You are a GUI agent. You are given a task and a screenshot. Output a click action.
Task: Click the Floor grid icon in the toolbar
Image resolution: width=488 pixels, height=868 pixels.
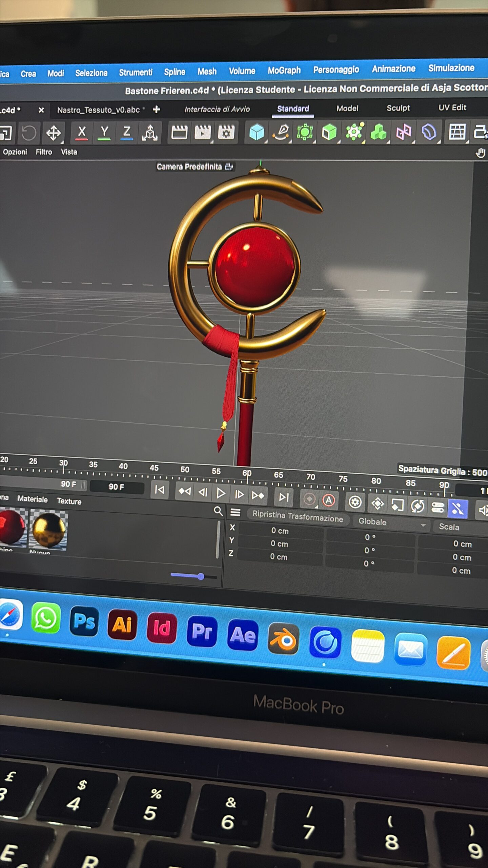[457, 132]
